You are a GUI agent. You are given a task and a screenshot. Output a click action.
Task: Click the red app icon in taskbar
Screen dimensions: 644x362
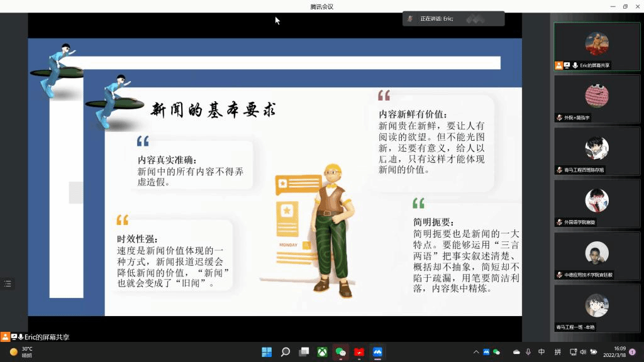click(359, 352)
